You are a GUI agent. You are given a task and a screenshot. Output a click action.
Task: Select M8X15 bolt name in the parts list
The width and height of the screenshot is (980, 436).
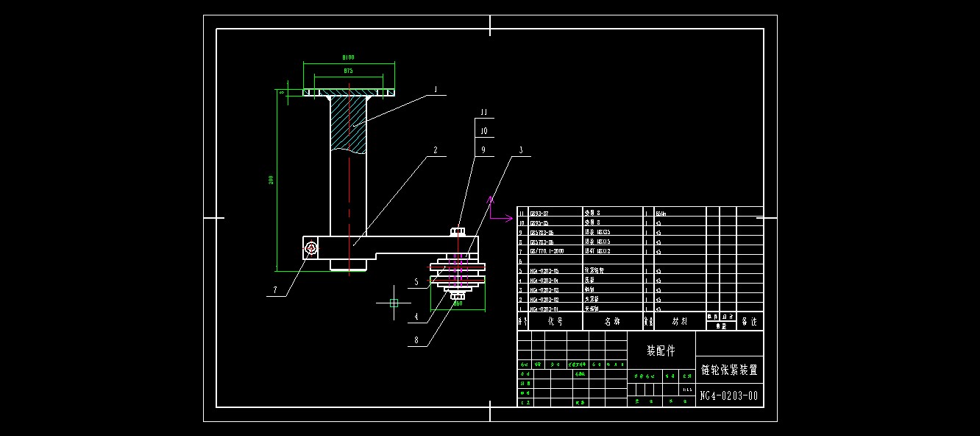(x=597, y=242)
